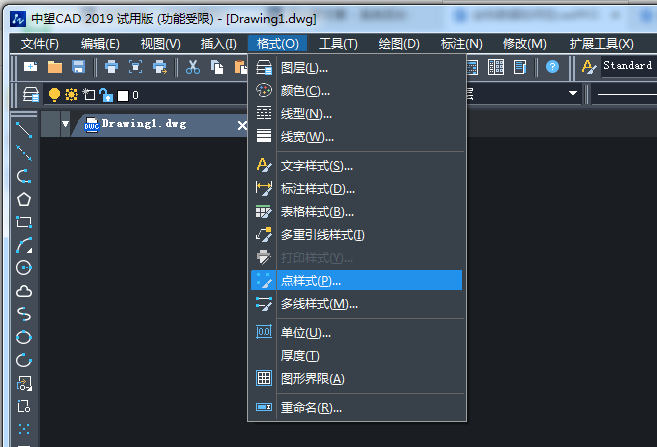Viewport: 657px width, 447px height.
Task: Click the Cut scissors icon
Action: [x=193, y=67]
